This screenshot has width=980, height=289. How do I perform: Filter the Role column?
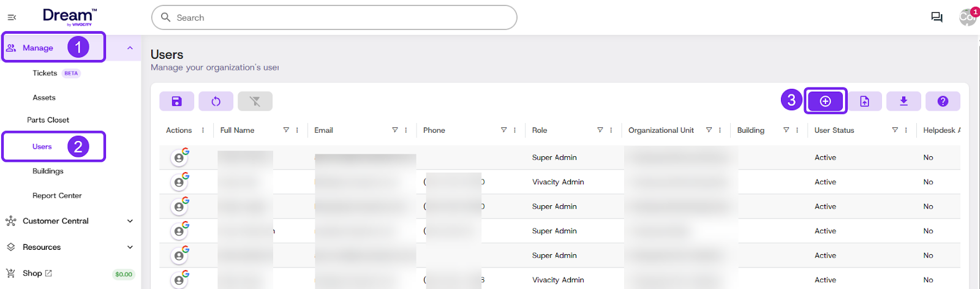coord(600,130)
